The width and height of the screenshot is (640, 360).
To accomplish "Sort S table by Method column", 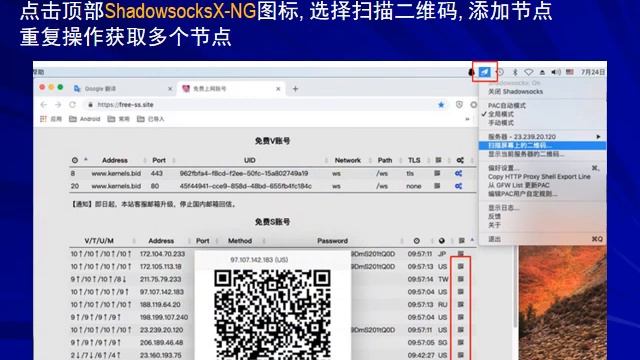I will (x=240, y=241).
